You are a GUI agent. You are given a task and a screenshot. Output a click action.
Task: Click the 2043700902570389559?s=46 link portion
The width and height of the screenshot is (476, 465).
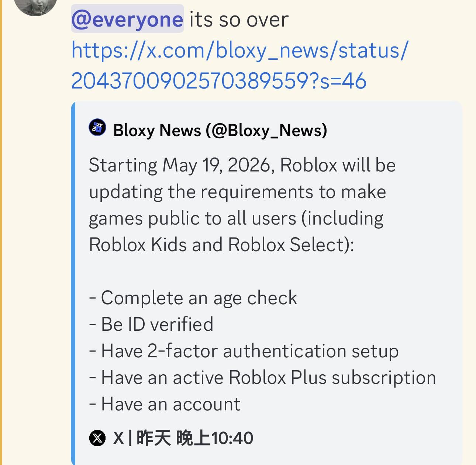(219, 81)
